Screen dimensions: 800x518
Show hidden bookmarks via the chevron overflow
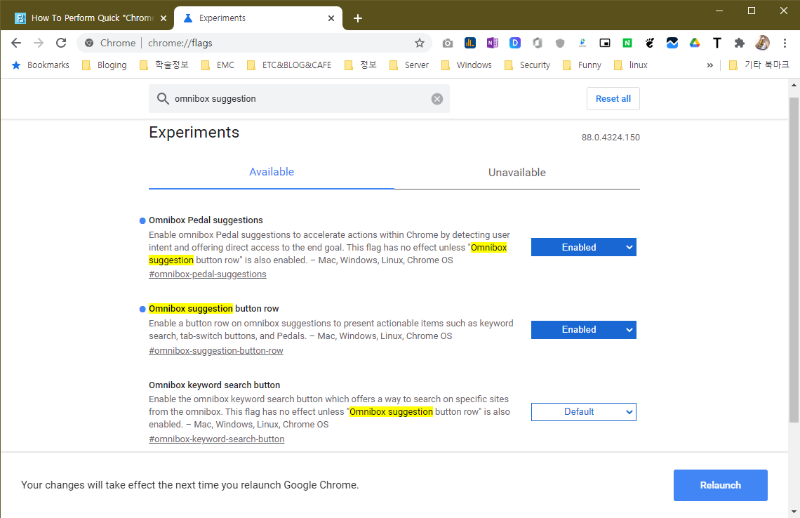(710, 65)
